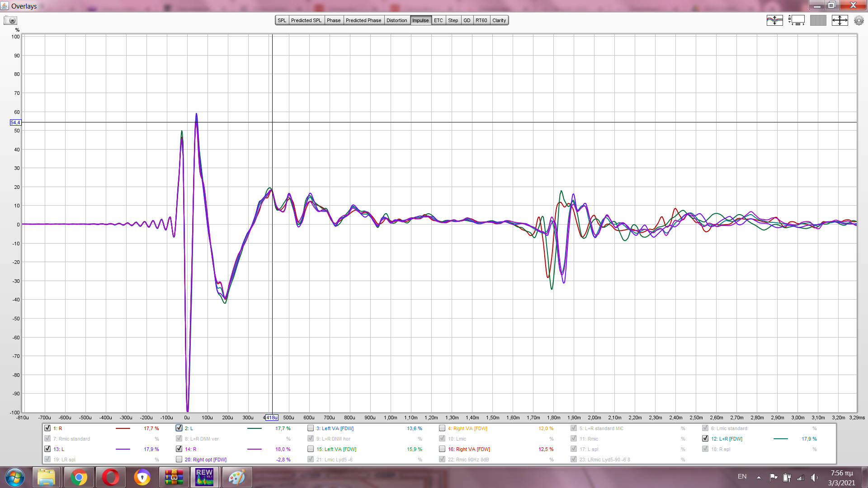Click the graph limits crosshair-arrows icon
This screenshot has width=868, height=488.
(x=840, y=20)
